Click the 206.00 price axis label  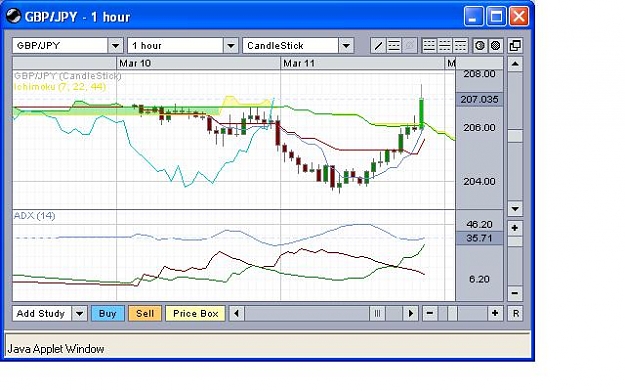click(x=480, y=128)
